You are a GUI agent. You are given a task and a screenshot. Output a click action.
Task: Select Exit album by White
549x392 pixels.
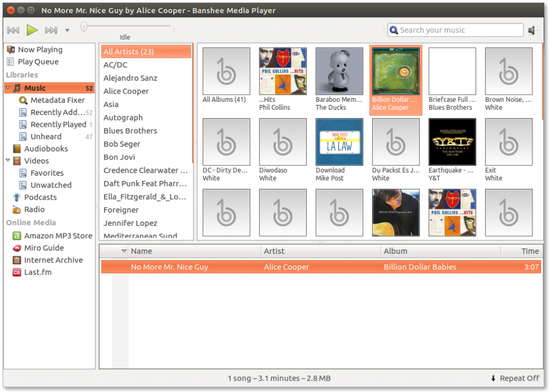click(x=509, y=142)
